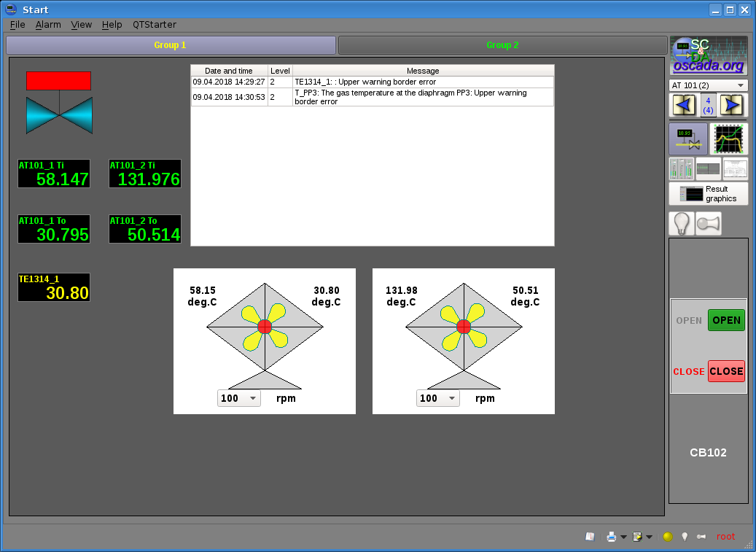The width and height of the screenshot is (756, 552).
Task: Click the Level column header
Action: pyautogui.click(x=280, y=71)
